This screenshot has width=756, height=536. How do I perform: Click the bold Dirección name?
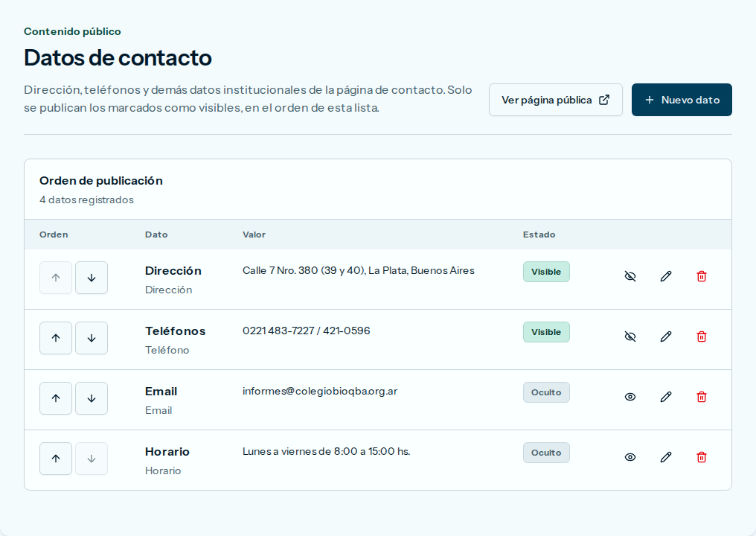173,271
